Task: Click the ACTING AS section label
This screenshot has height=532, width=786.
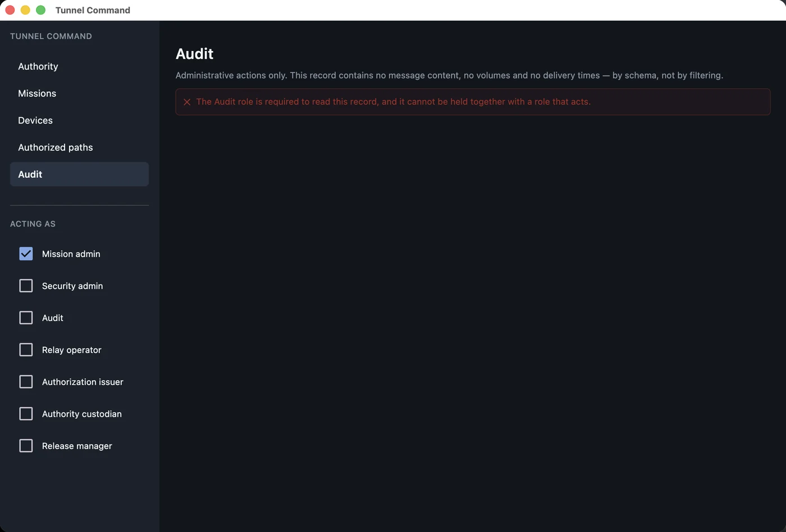Action: pyautogui.click(x=33, y=224)
